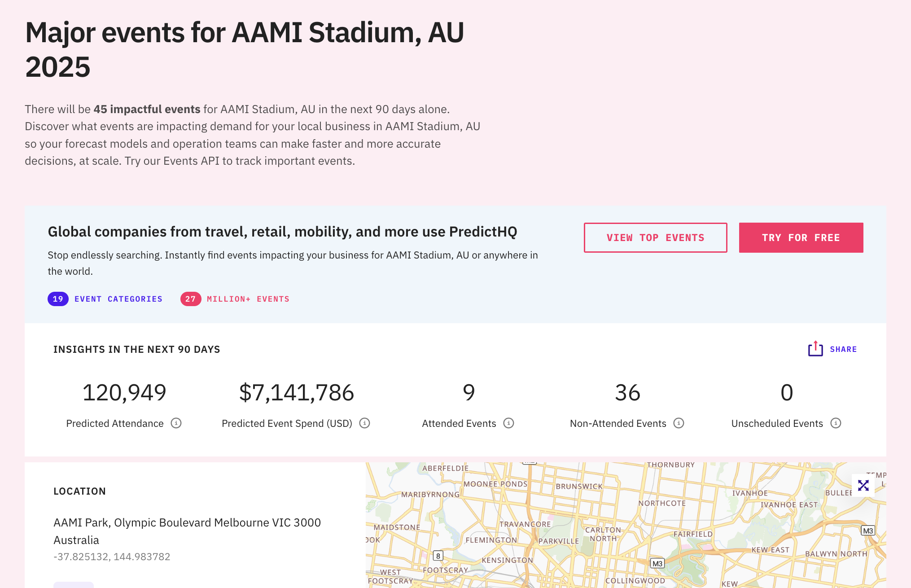Image resolution: width=911 pixels, height=588 pixels.
Task: Click the $7,141,786 event spend figure
Action: 296,393
